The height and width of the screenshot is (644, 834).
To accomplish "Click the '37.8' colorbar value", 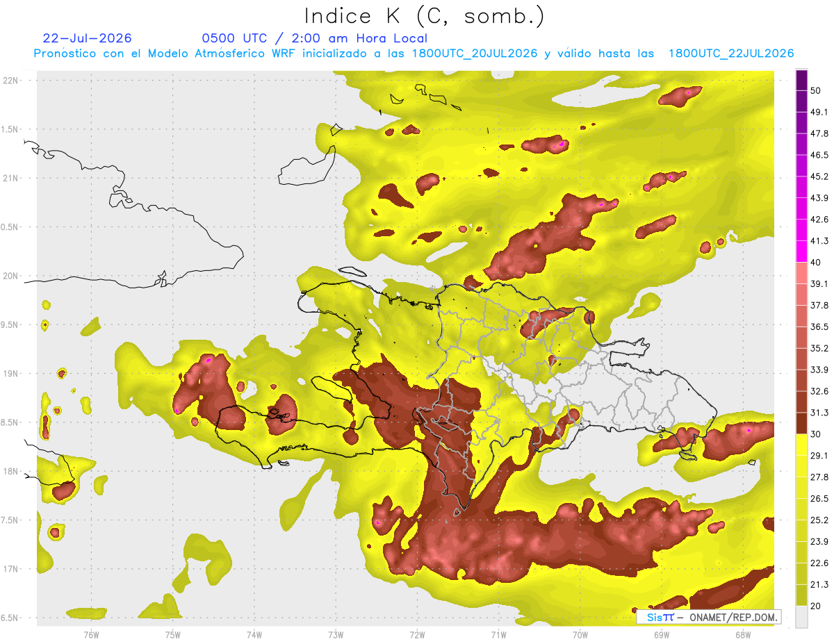I will click(819, 305).
